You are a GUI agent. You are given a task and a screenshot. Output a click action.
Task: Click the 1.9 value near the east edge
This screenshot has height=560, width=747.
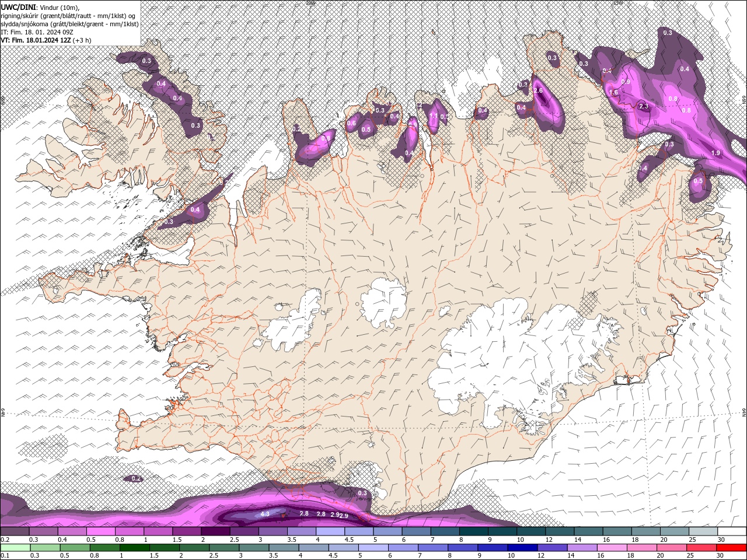click(716, 153)
